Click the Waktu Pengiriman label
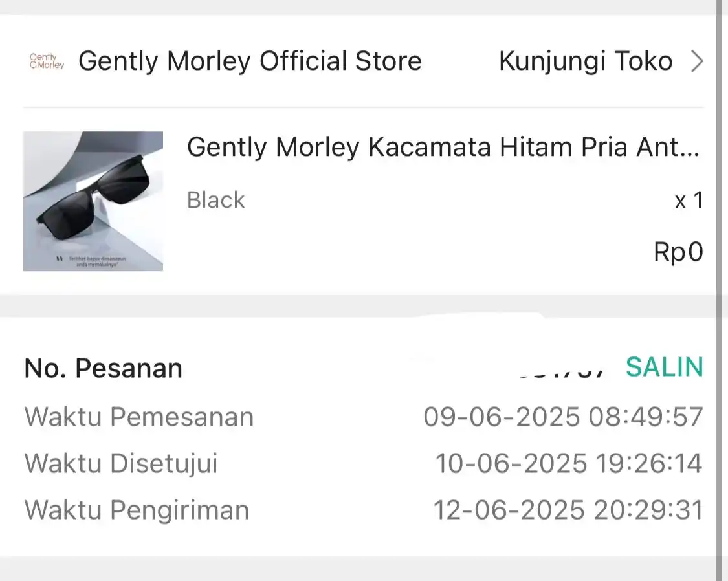 pos(137,510)
